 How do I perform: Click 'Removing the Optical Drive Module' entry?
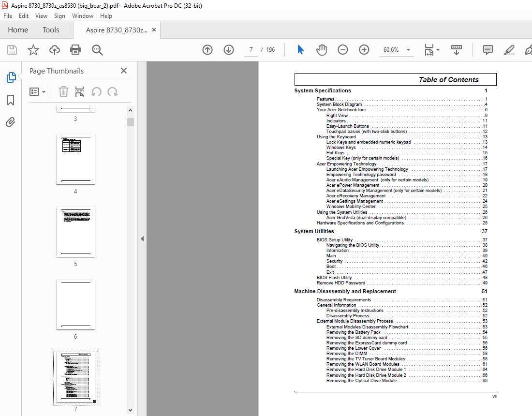[361, 381]
